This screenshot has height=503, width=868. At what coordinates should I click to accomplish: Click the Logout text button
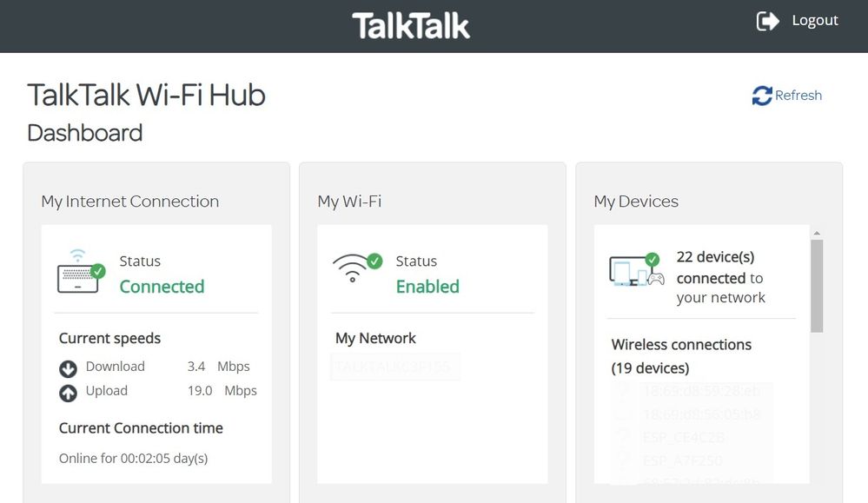tap(814, 19)
